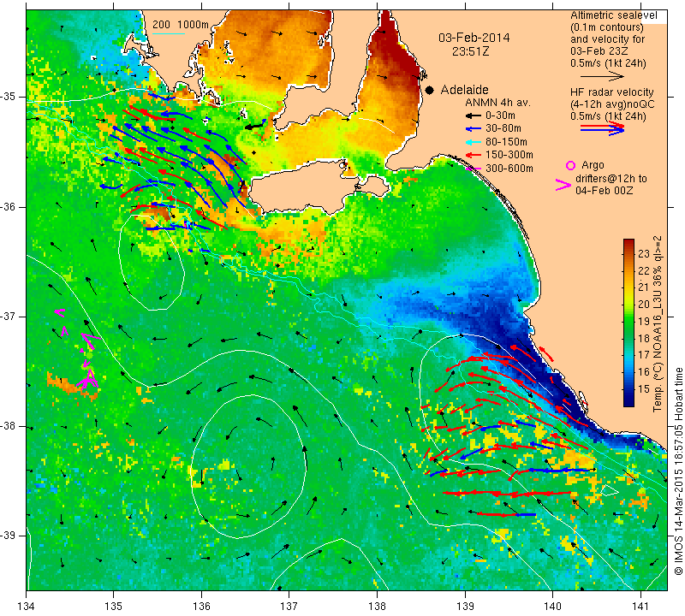Click the longitude 138 axis label
Screen dimensions: 685x616
377,606
